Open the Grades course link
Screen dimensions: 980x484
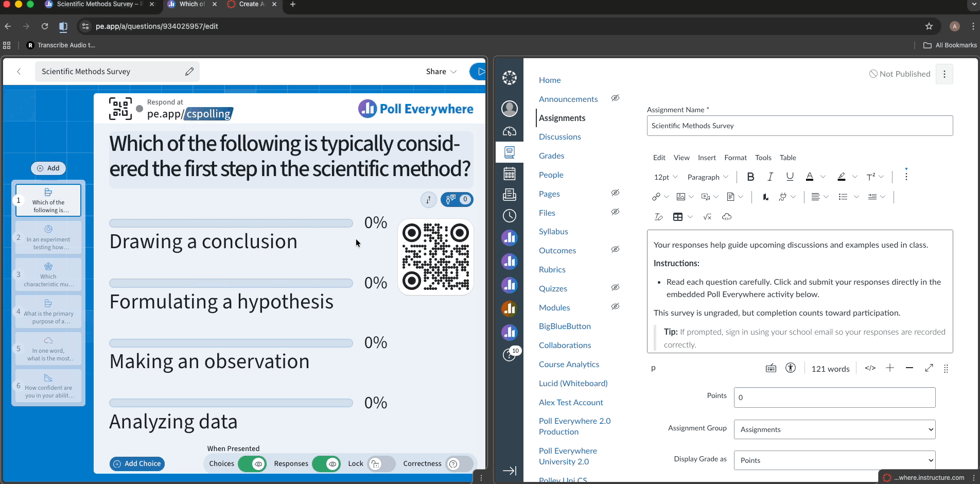[x=551, y=155]
